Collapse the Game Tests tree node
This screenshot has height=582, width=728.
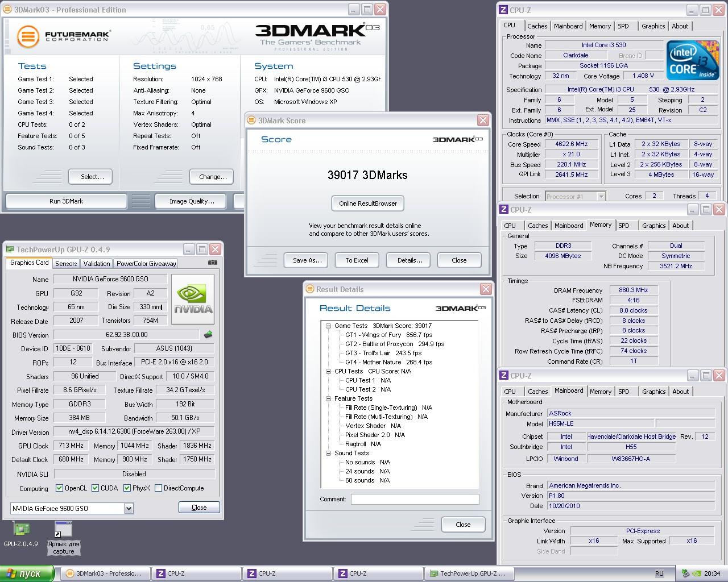click(328, 326)
